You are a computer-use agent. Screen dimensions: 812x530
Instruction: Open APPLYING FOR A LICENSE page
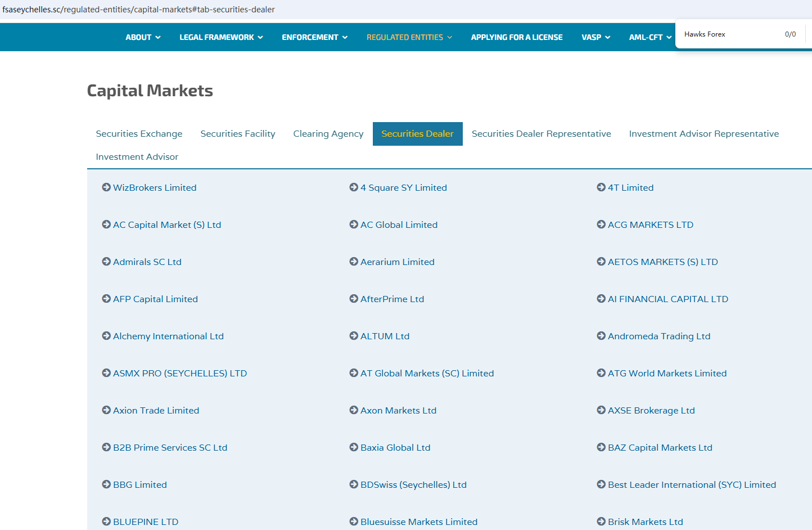516,37
